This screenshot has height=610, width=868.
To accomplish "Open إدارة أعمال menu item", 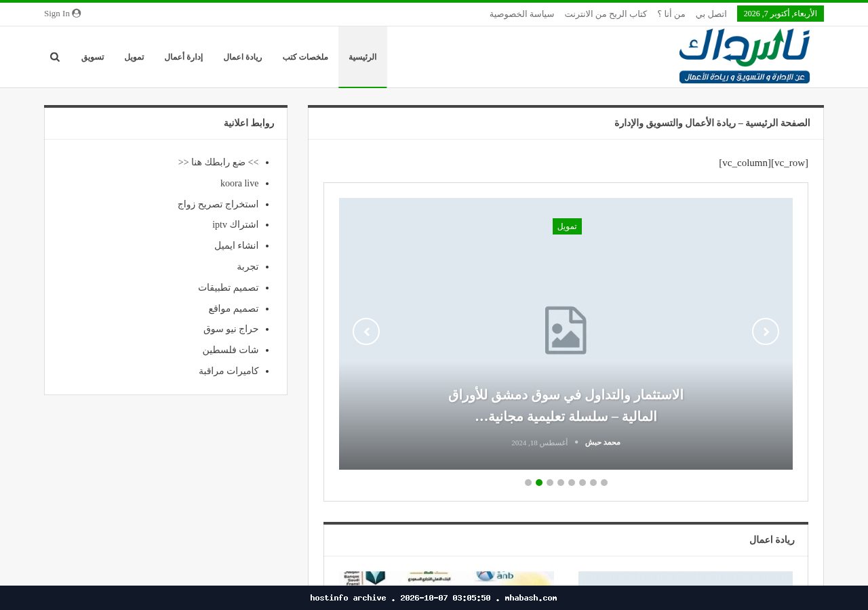I will click(184, 57).
